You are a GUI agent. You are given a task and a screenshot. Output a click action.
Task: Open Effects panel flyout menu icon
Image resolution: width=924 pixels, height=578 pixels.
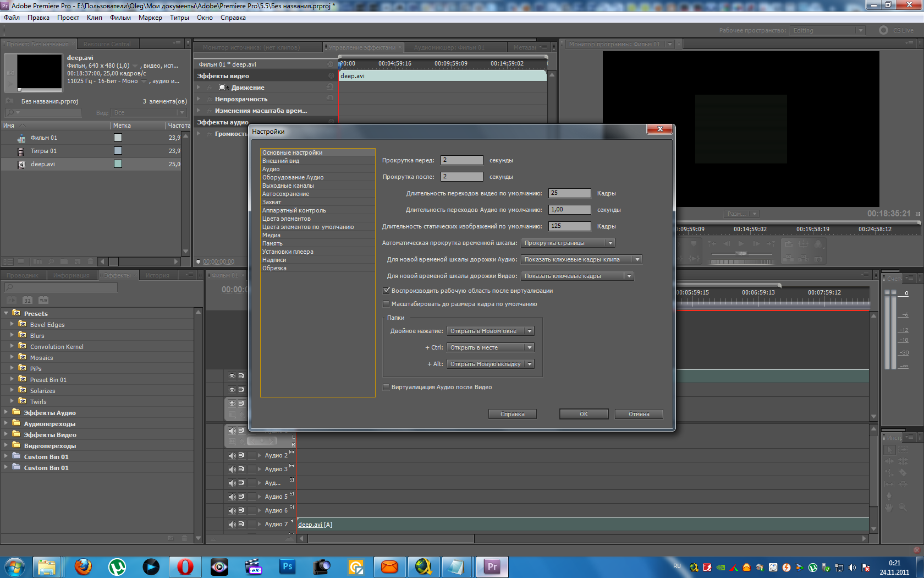point(190,275)
